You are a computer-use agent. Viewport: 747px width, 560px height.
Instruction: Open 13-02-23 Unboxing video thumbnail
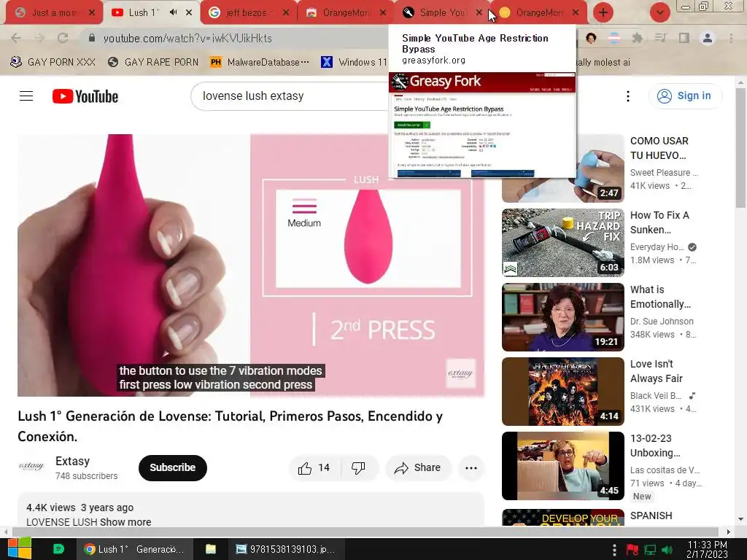[563, 466]
